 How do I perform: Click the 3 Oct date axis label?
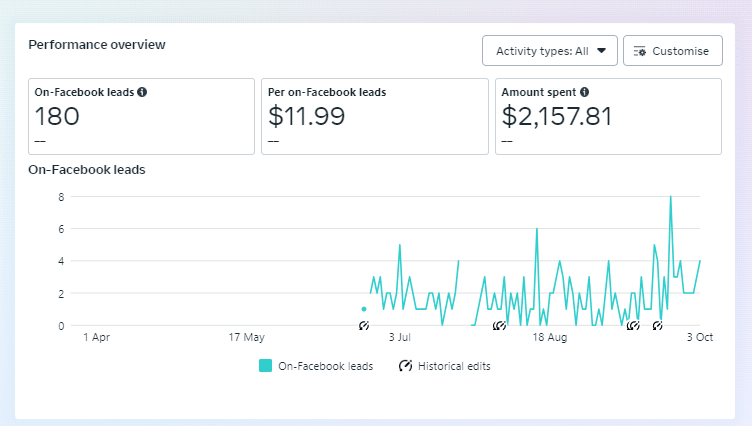point(699,338)
